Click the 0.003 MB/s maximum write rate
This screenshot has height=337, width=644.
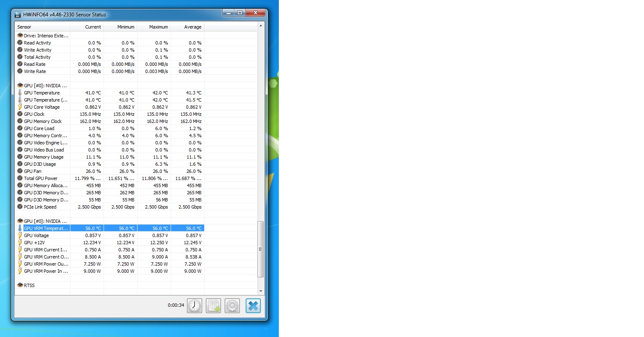[156, 71]
